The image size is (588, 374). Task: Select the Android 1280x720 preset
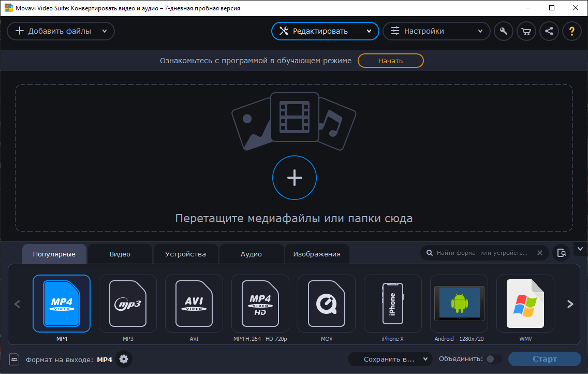coord(459,304)
